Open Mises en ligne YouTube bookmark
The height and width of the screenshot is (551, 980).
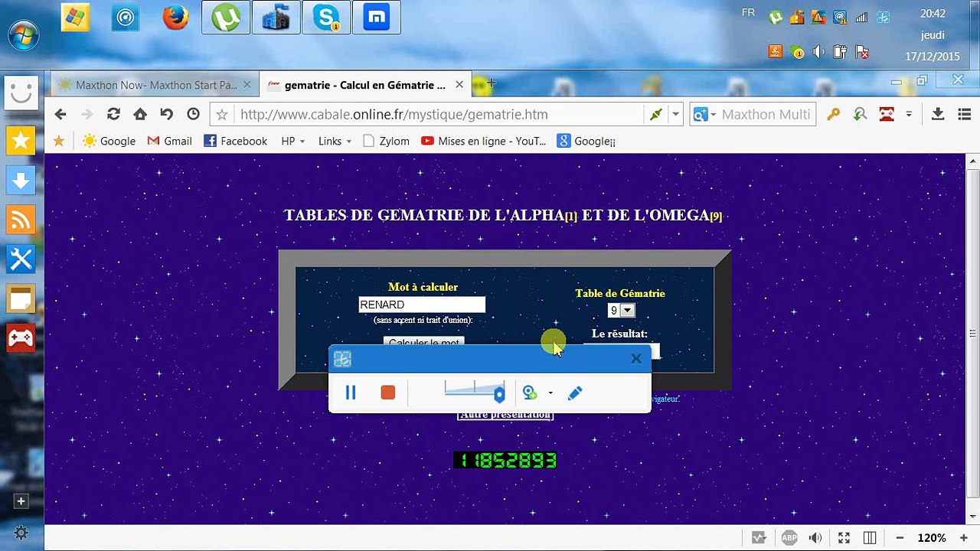(483, 141)
